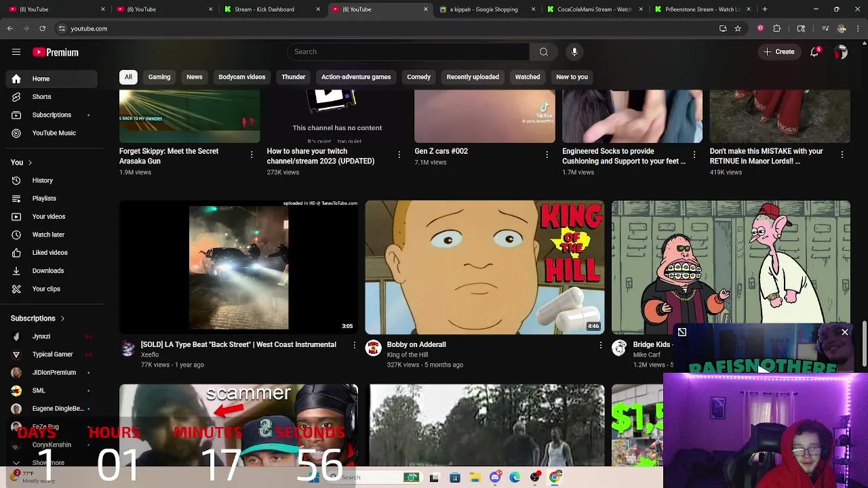Expand the You section chevron
This screenshot has height=488, width=868.
30,163
